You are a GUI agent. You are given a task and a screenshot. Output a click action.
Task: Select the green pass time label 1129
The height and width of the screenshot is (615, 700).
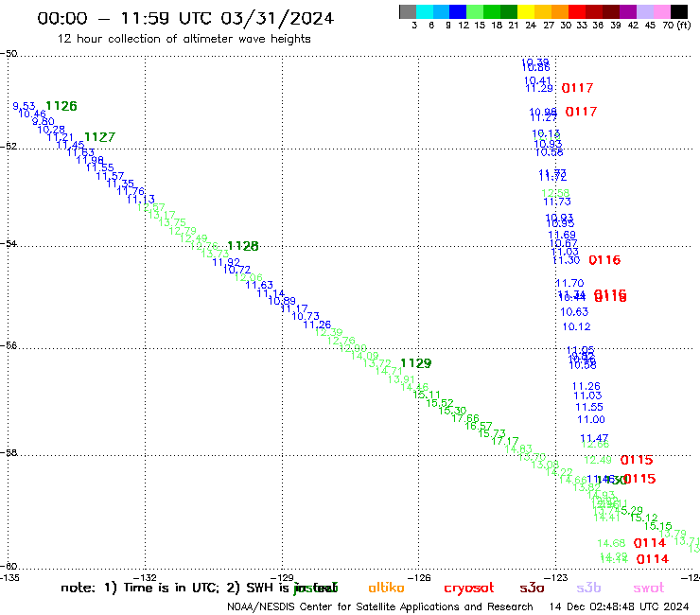[416, 363]
